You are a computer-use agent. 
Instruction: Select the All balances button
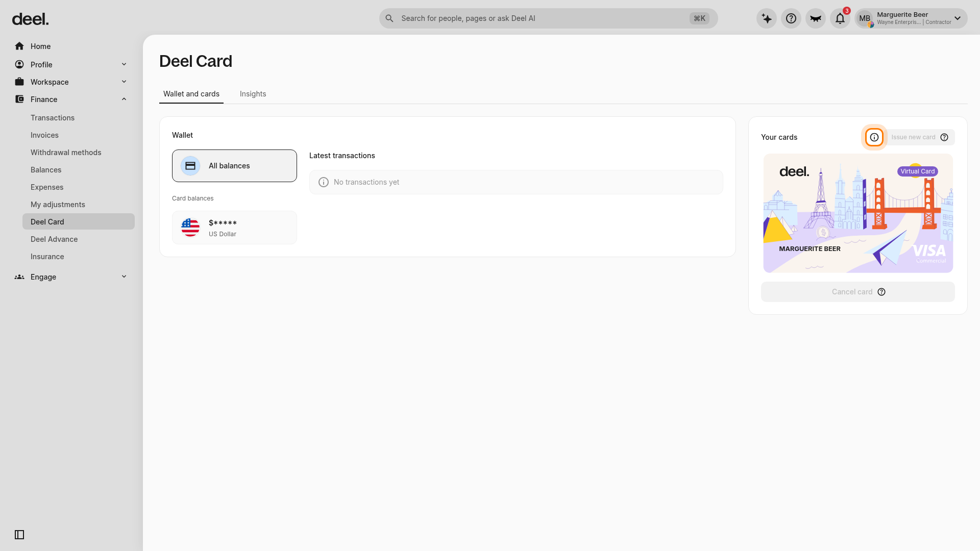234,166
